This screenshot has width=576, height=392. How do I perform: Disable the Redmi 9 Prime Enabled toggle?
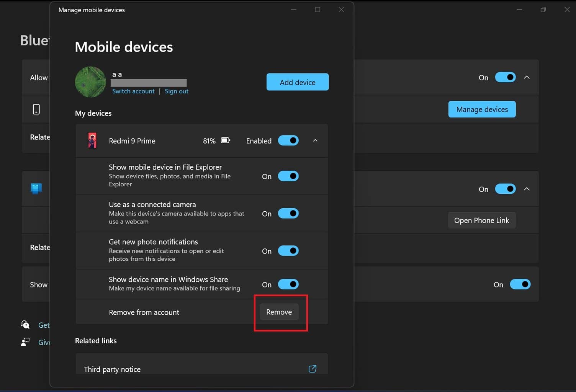click(288, 140)
